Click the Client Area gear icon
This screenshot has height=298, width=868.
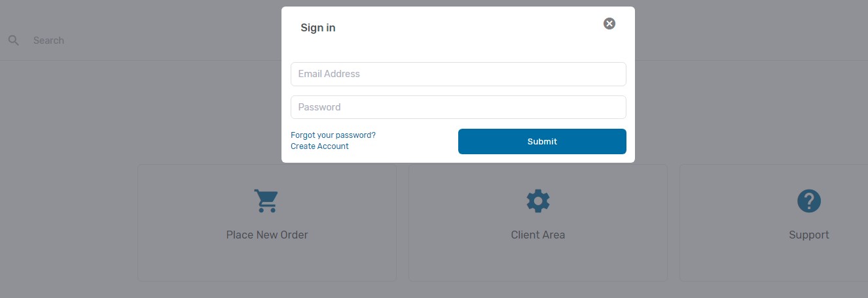coord(538,201)
